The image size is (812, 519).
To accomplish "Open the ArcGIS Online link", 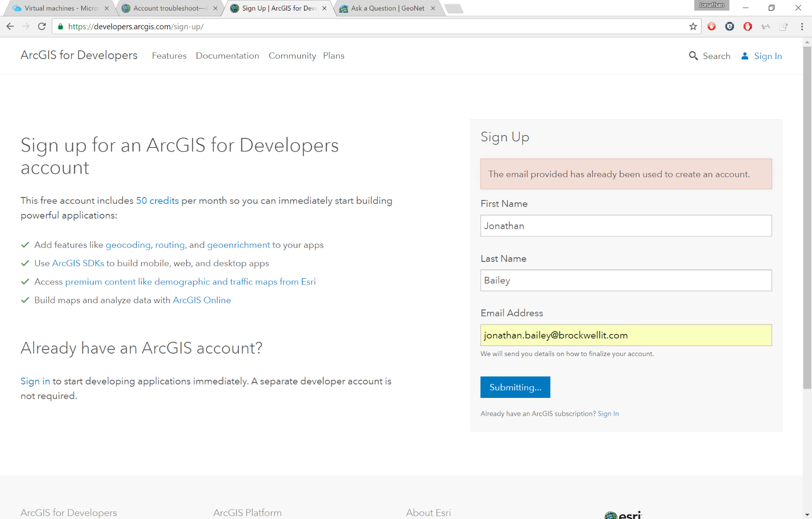I will point(202,300).
